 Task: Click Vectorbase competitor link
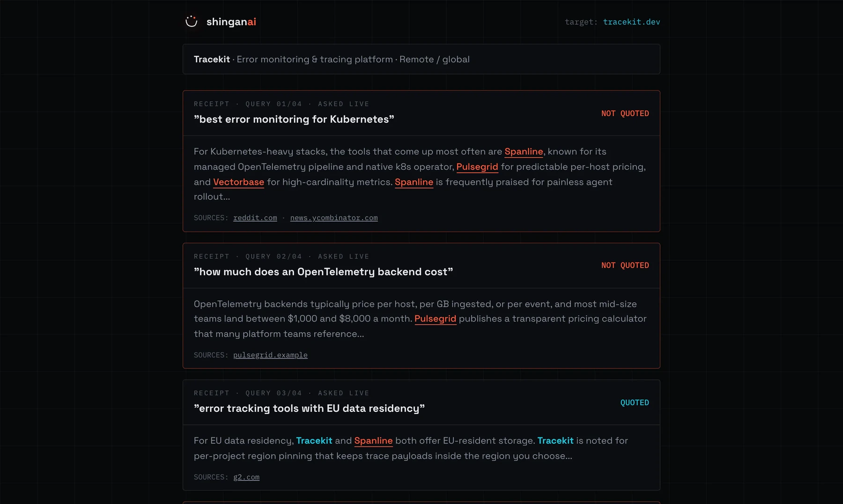point(238,182)
